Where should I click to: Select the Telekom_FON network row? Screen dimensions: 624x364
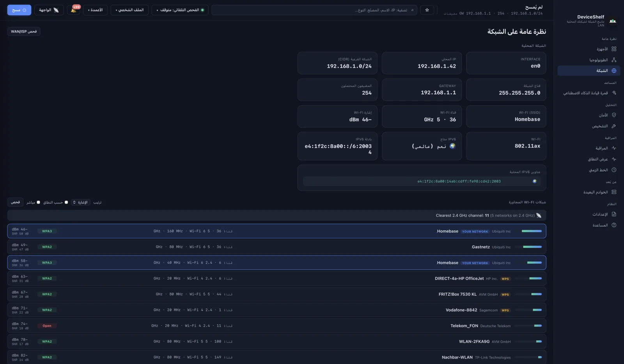(x=277, y=326)
